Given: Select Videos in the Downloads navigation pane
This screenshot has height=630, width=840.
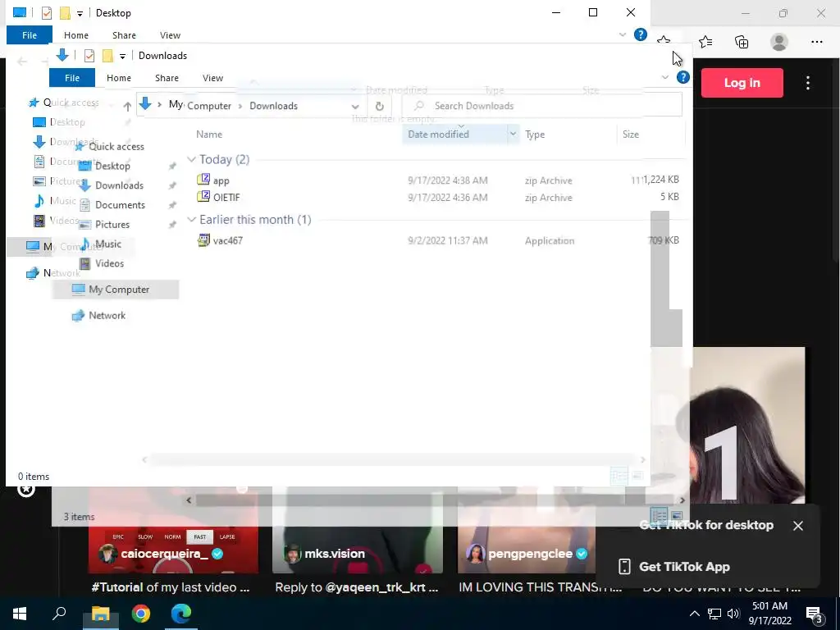Looking at the screenshot, I should (109, 263).
